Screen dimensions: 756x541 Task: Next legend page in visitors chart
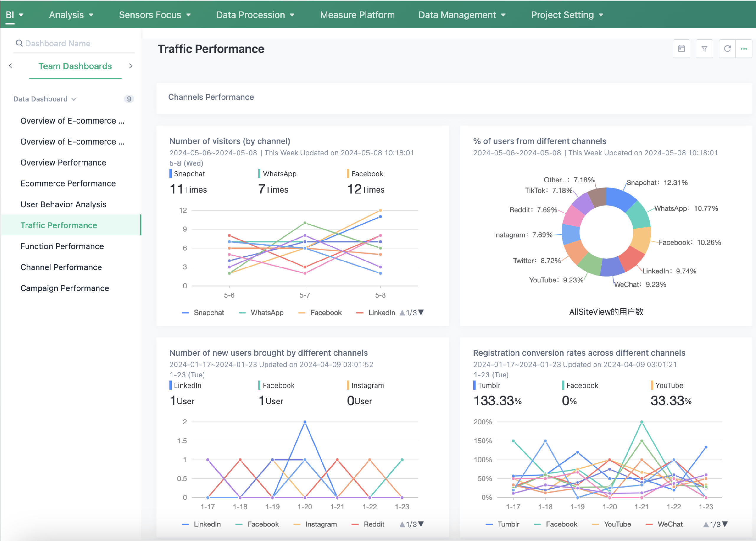tap(421, 312)
